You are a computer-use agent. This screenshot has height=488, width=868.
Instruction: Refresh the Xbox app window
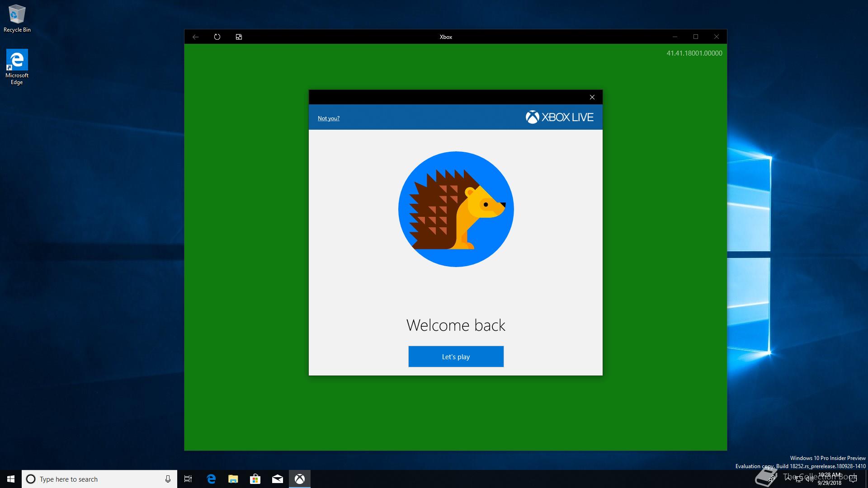(217, 37)
